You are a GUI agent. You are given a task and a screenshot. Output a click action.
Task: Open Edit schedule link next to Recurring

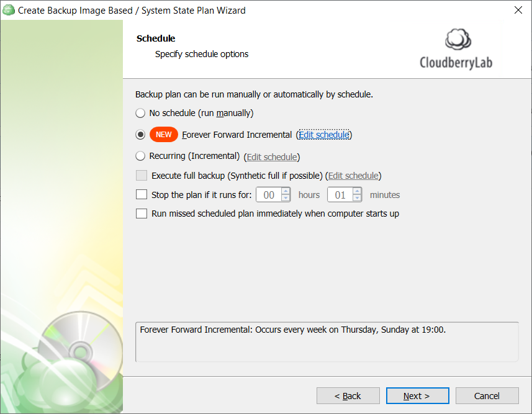pos(272,157)
